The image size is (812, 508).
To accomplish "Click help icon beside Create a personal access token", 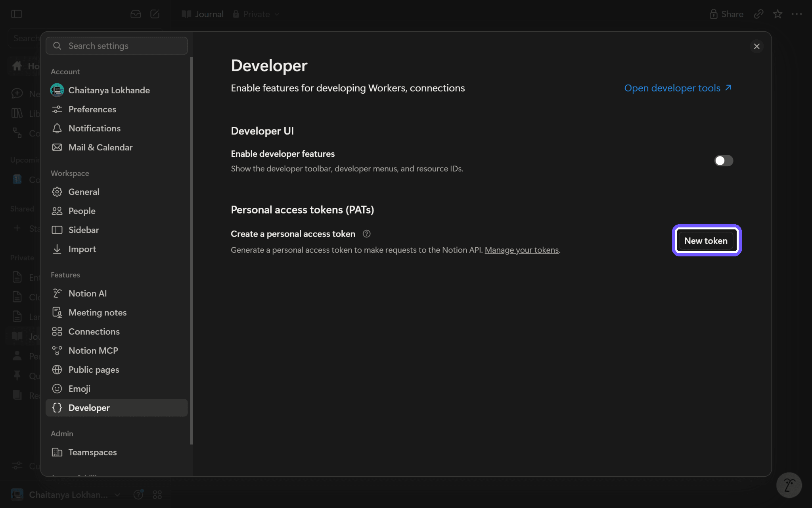I will click(x=367, y=234).
